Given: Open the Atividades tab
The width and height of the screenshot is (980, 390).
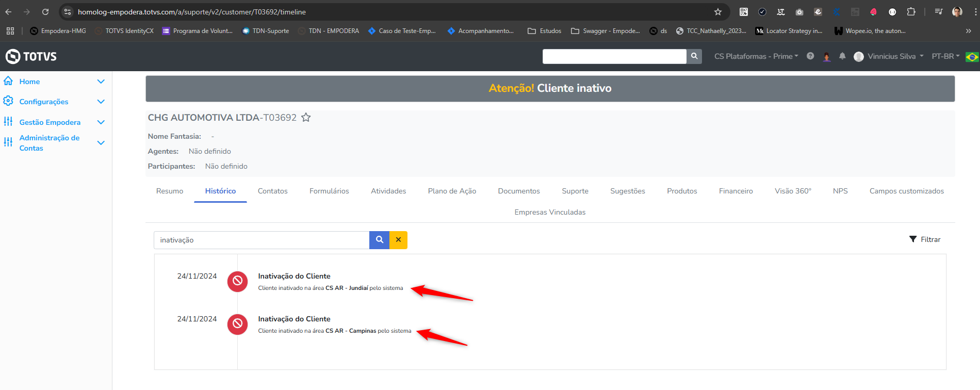Looking at the screenshot, I should pos(388,191).
